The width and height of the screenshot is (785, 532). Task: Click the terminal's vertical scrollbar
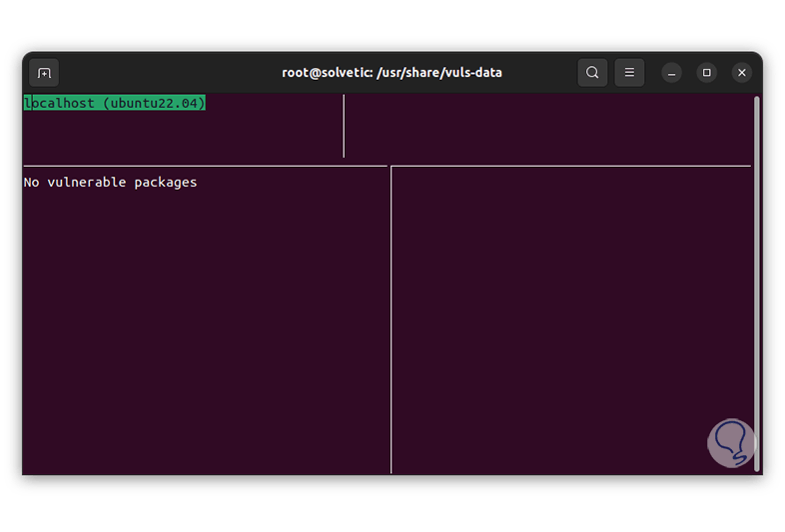(757, 279)
